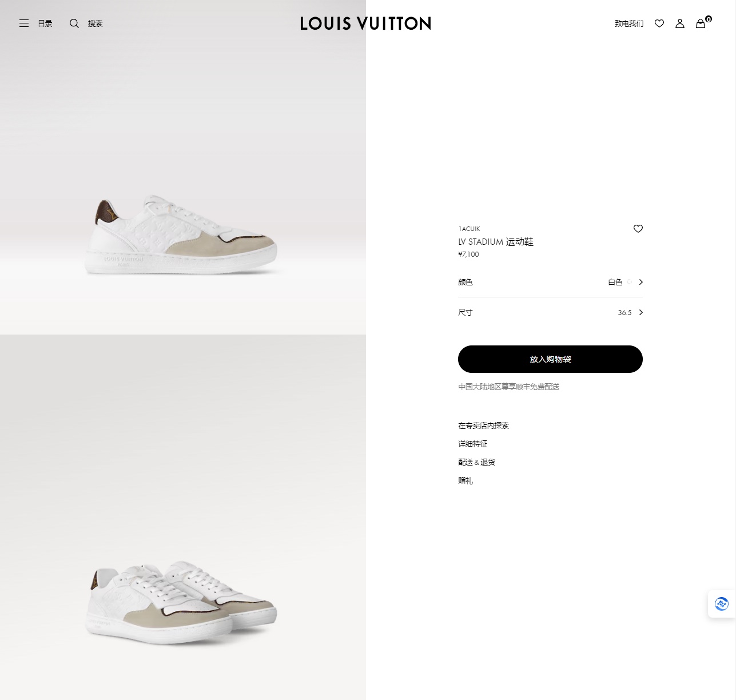Open 在专卖店内探索 store finder link
The width and height of the screenshot is (736, 700).
tap(483, 425)
